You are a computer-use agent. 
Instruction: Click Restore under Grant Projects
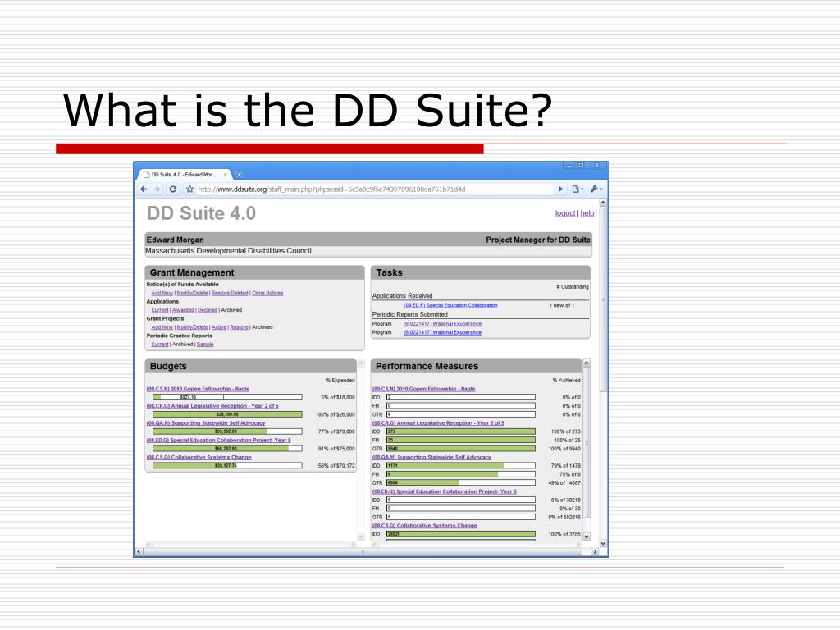pos(239,327)
